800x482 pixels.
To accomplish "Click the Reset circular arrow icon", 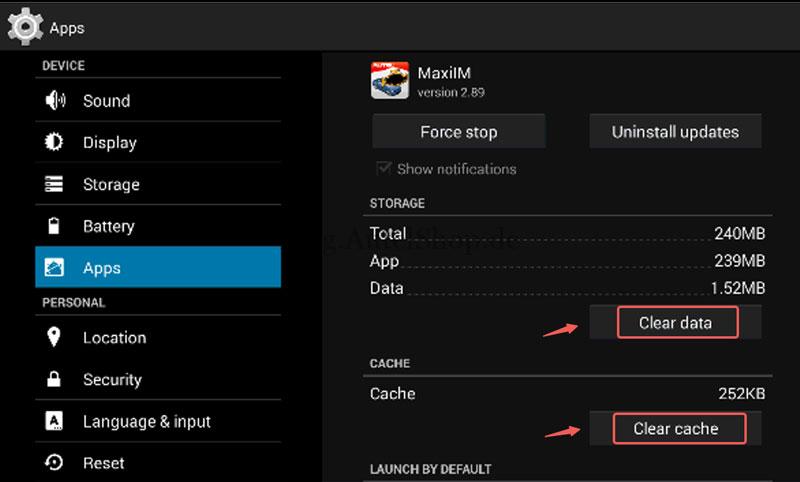I will (x=54, y=463).
